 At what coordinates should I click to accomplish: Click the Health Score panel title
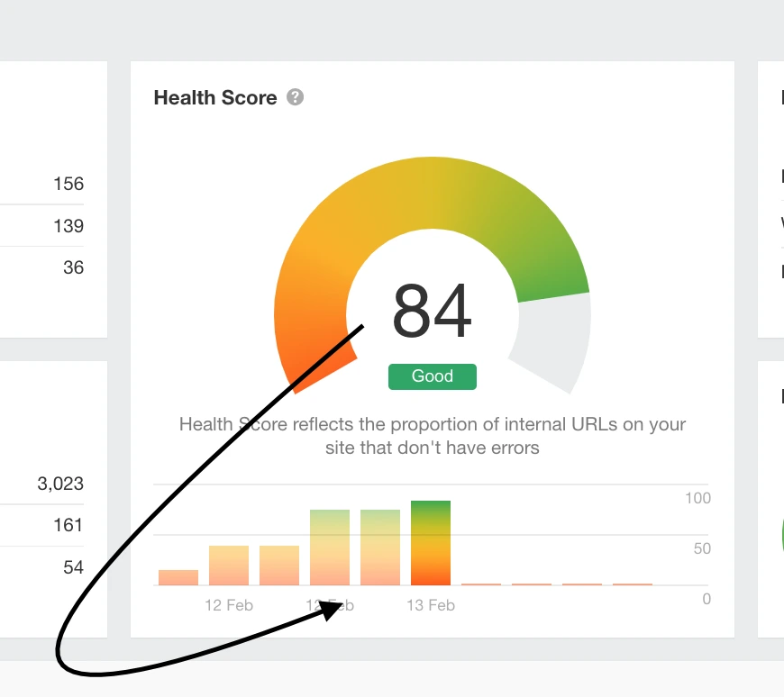(x=215, y=98)
